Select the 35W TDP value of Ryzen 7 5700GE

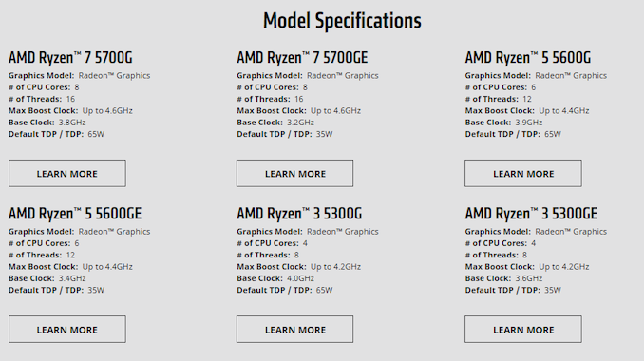(325, 134)
